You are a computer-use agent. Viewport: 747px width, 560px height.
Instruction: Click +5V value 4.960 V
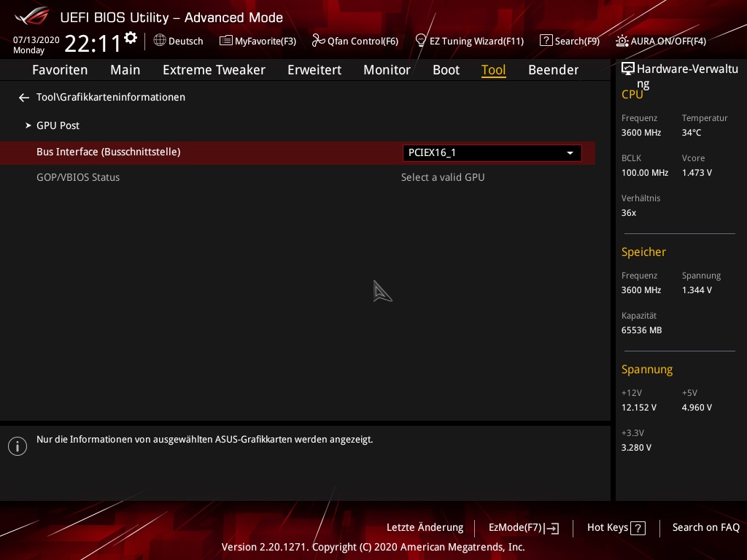[697, 408]
